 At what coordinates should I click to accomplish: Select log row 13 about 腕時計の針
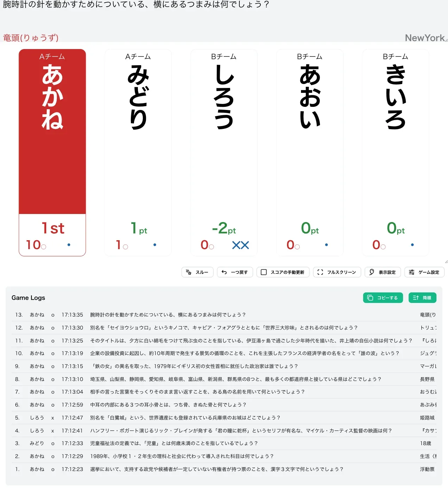coord(224,315)
